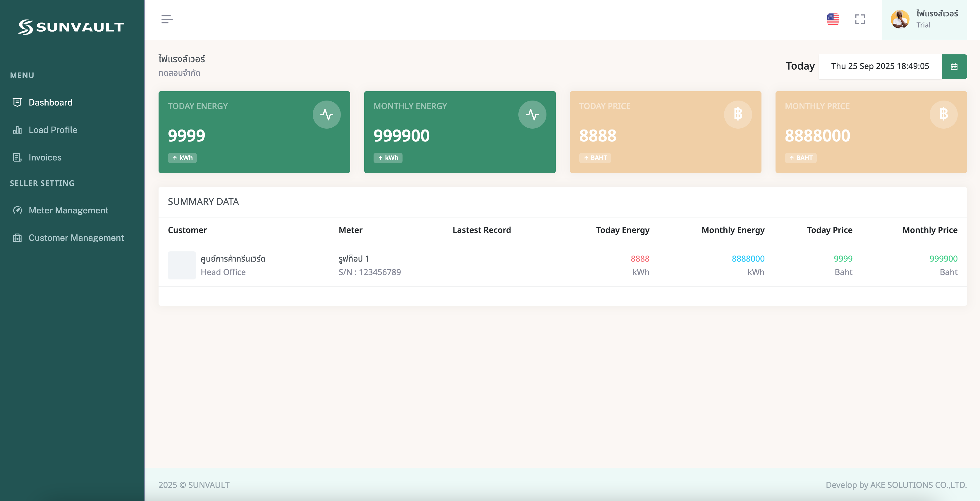Image resolution: width=980 pixels, height=501 pixels.
Task: Click the Today Energy column header
Action: [x=623, y=230]
